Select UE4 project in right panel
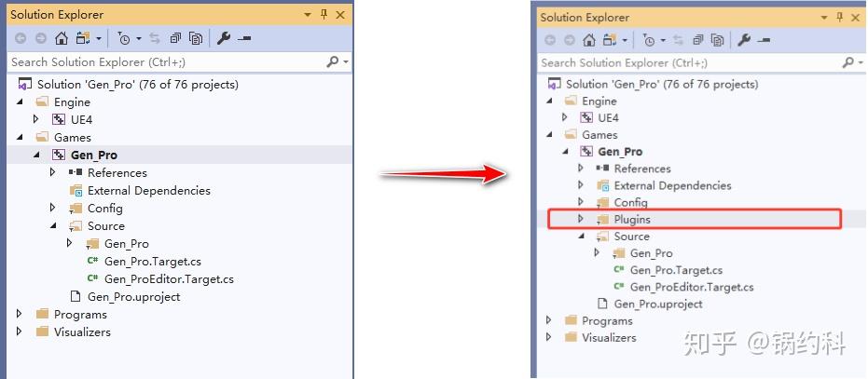This screenshot has height=379, width=868. [x=609, y=117]
